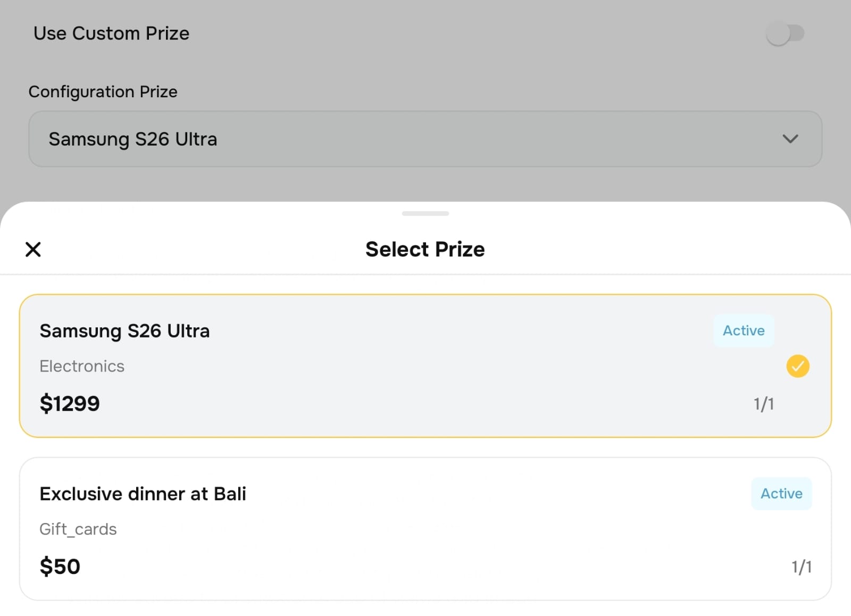Click the Configuration Prize label
Viewport: 851px width, 616px height.
coord(103,92)
